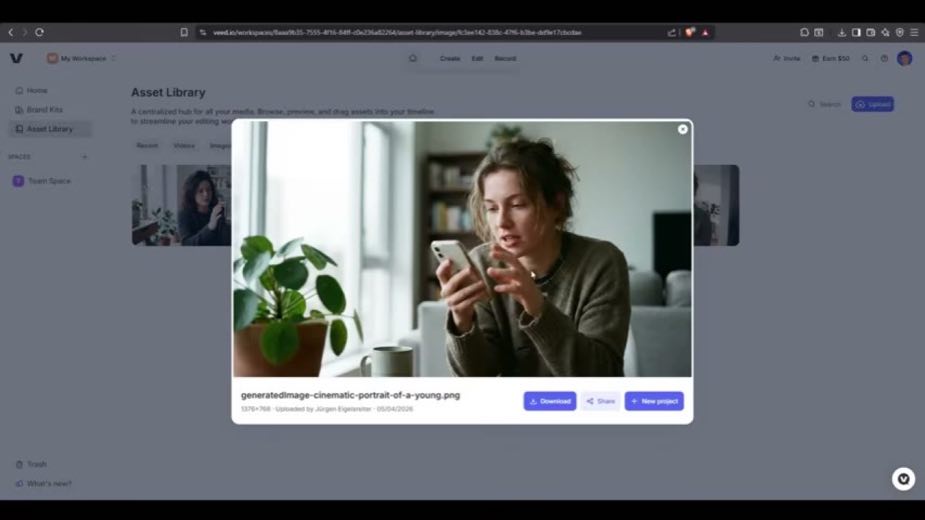The height and width of the screenshot is (520, 925).
Task: Reload the browser page
Action: tap(40, 32)
